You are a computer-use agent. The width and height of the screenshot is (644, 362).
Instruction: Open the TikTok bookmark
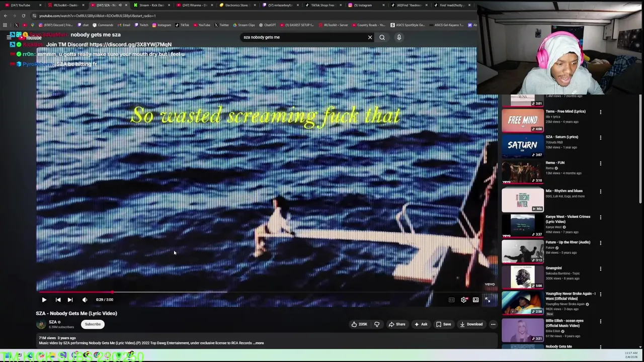click(182, 25)
